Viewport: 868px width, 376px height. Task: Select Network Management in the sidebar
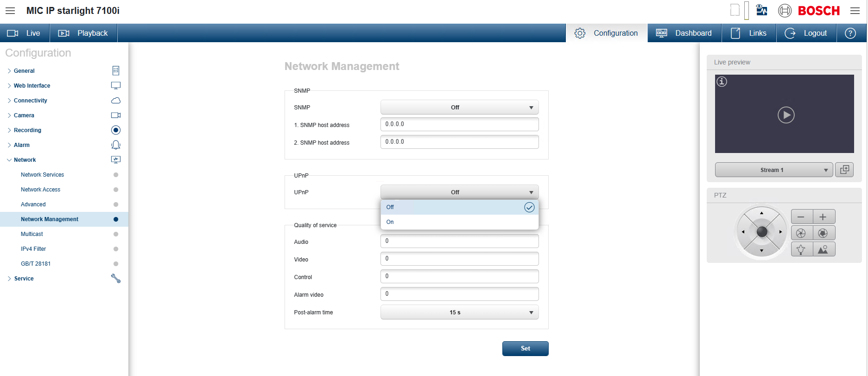click(64, 219)
